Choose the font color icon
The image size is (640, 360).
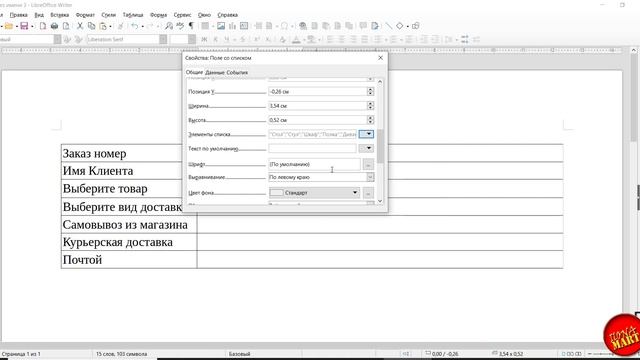pyautogui.click(x=296, y=40)
